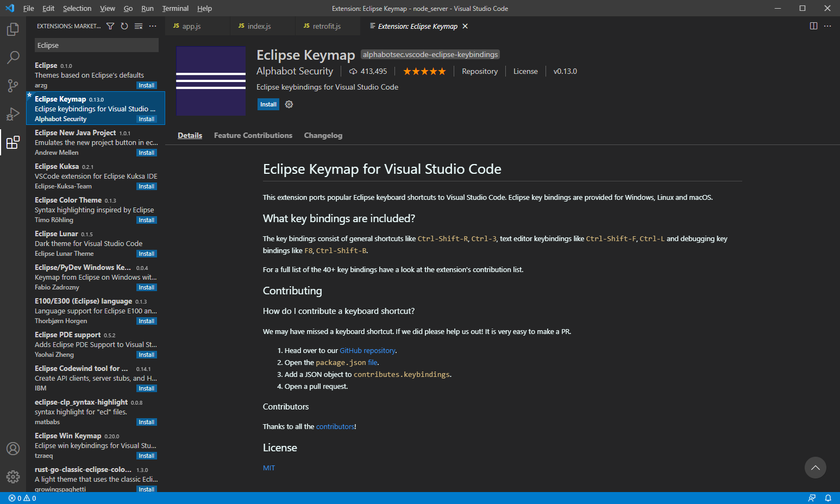Open the contributors link

335,427
